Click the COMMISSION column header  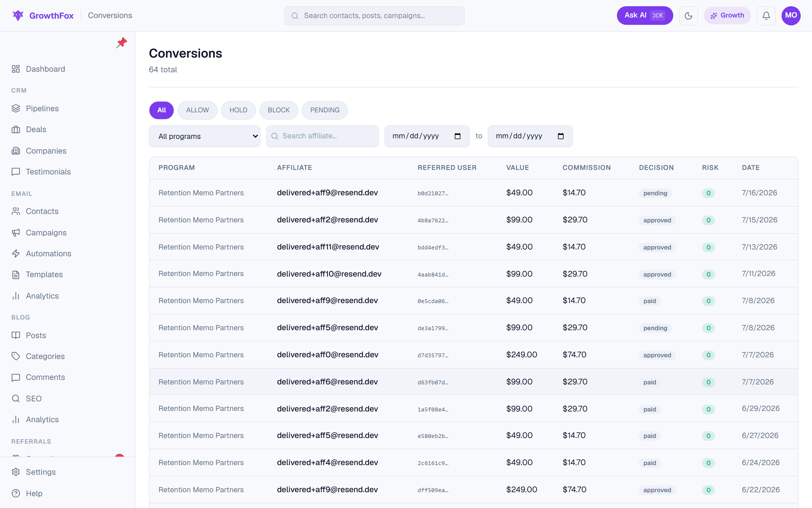pos(586,168)
